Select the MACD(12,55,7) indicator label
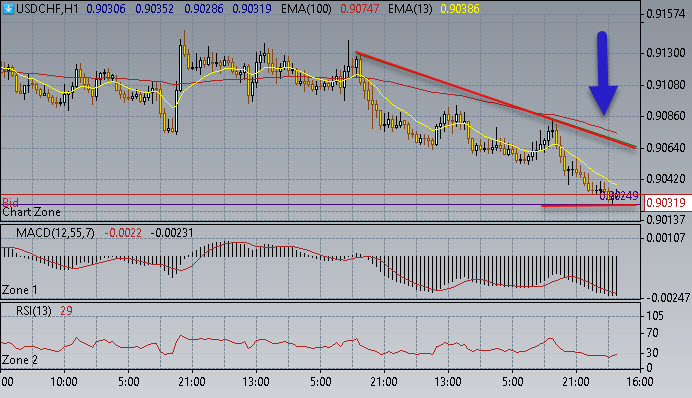The height and width of the screenshot is (398, 692). tap(55, 233)
